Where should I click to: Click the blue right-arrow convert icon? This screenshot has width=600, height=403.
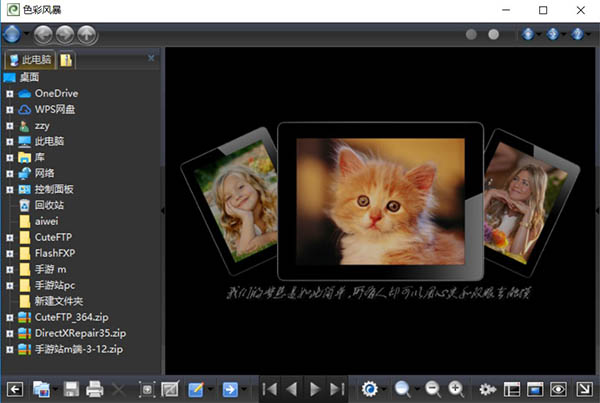(x=230, y=390)
